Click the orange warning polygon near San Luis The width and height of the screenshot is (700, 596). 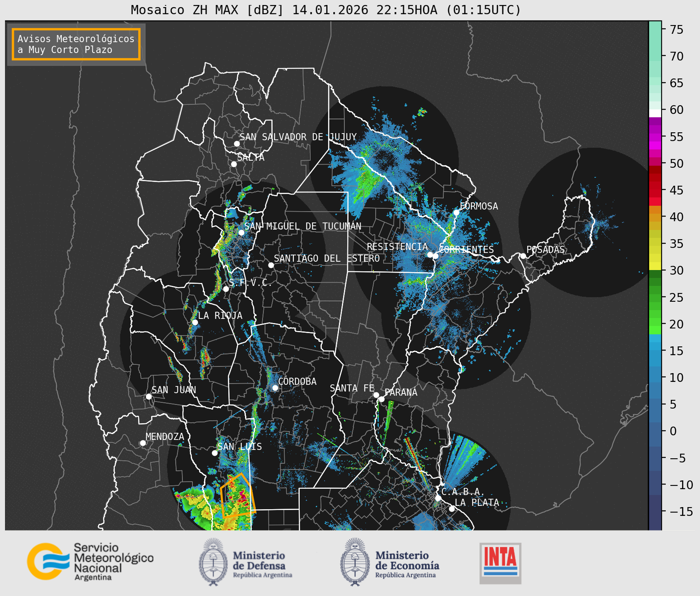pyautogui.click(x=237, y=495)
